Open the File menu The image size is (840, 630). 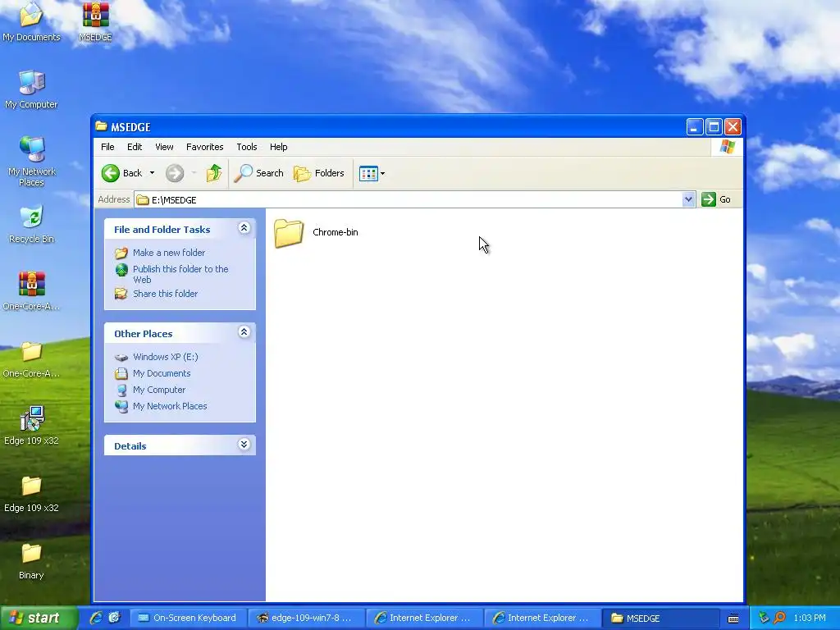pyautogui.click(x=107, y=147)
